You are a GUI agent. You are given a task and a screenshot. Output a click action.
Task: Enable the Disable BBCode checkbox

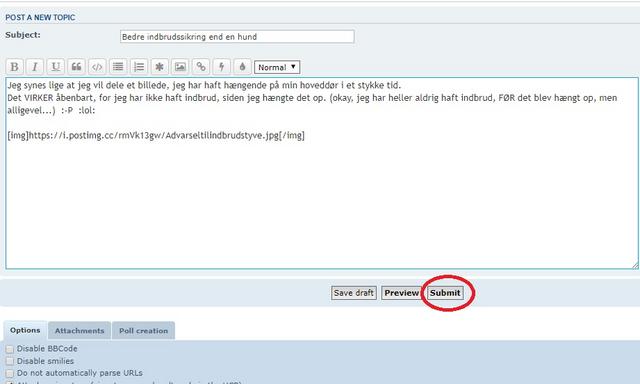[10, 349]
